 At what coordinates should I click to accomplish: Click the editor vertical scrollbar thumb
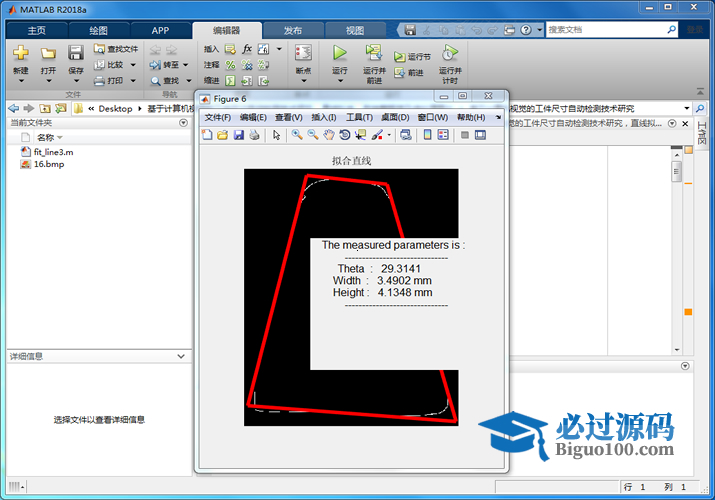point(677,172)
